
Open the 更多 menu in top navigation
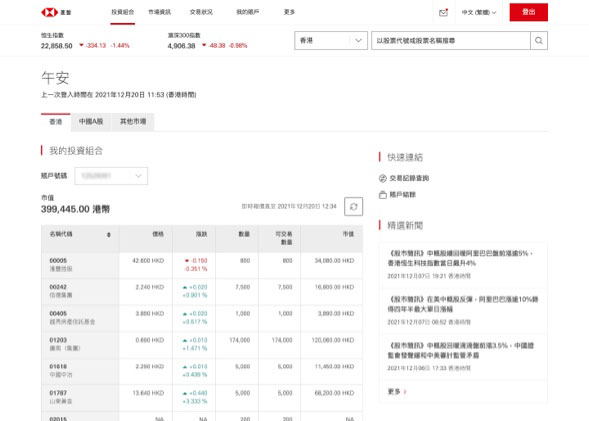click(289, 12)
